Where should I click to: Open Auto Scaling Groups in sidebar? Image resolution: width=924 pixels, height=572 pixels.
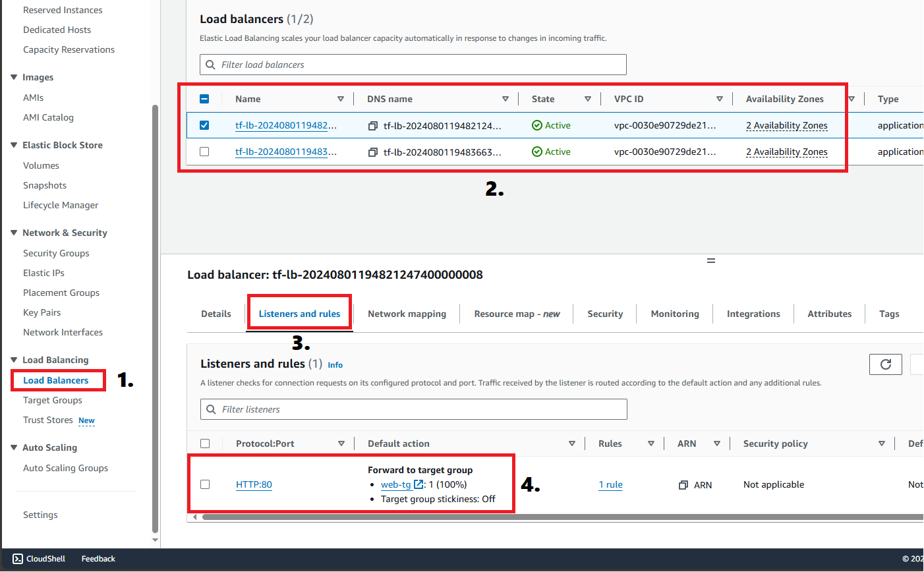point(65,468)
